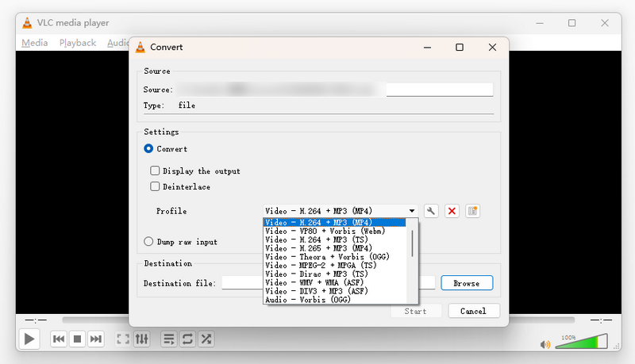Collapse the Profile dropdown combo box
Viewport: 635px width, 364px height.
341,211
